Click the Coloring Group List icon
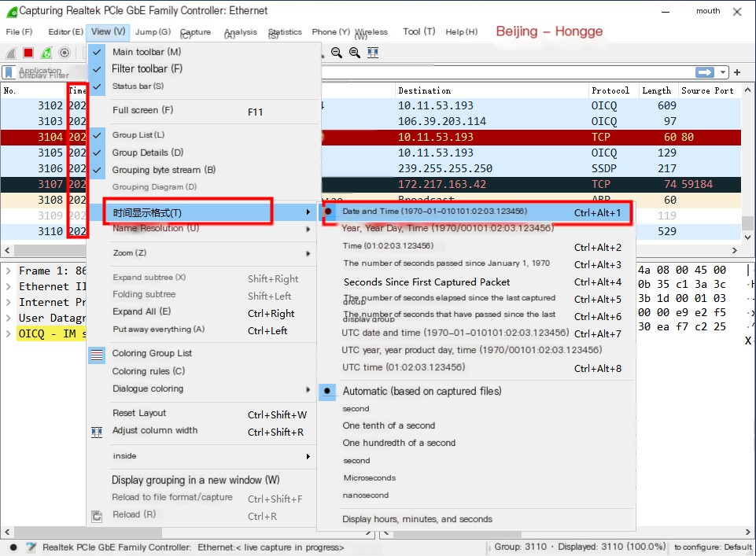 point(97,355)
